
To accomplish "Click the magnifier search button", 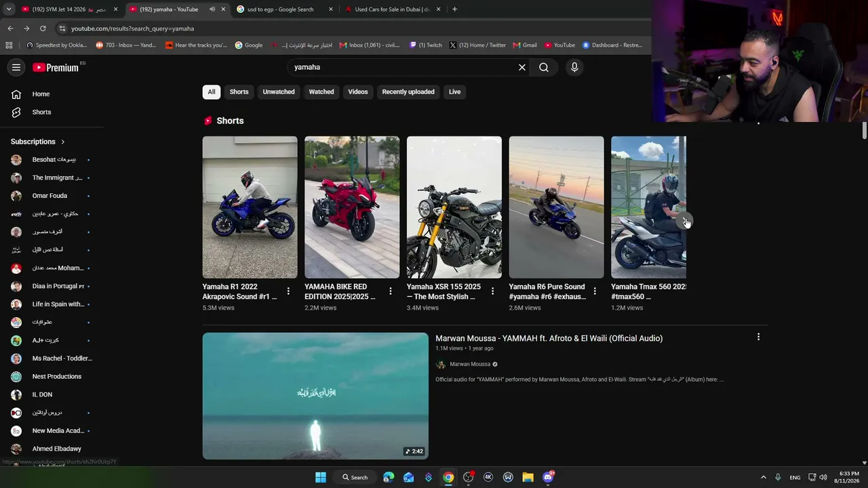I will (x=544, y=67).
